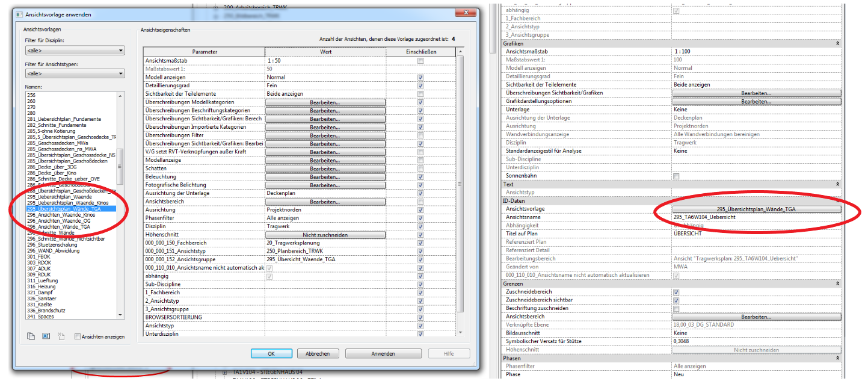Image resolution: width=868 pixels, height=390 pixels.
Task: Open the Filter für Ansichtstypen dropdown
Action: (74, 73)
